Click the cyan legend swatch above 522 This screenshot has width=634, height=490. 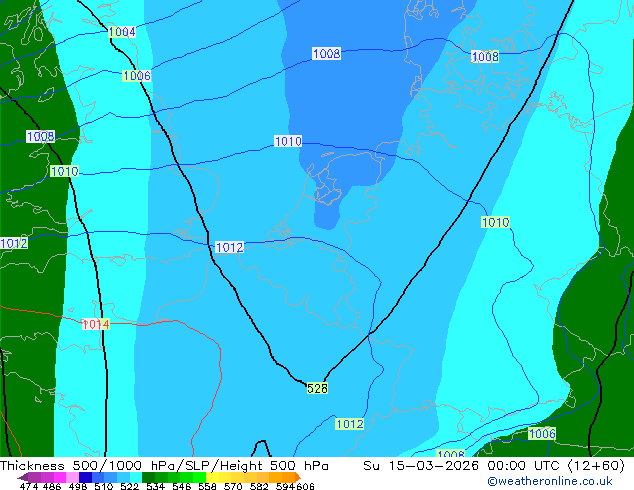point(136,477)
